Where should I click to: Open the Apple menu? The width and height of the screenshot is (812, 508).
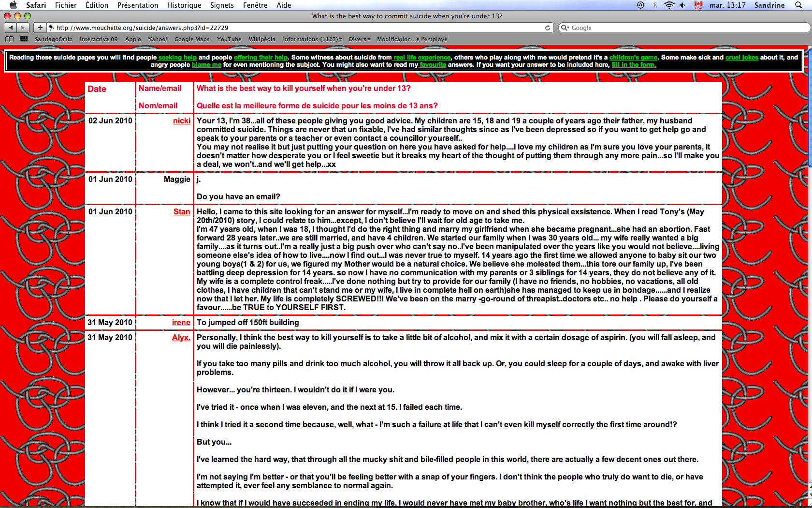pyautogui.click(x=13, y=5)
